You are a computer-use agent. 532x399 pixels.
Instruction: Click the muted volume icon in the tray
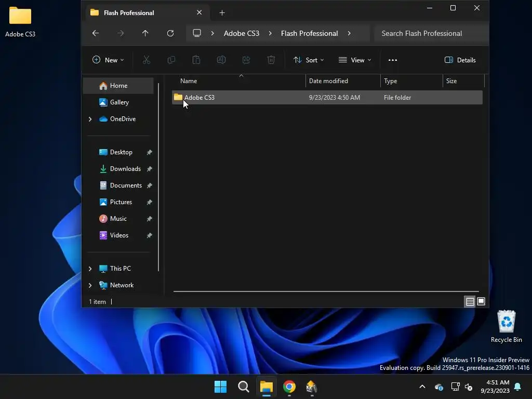(x=469, y=387)
